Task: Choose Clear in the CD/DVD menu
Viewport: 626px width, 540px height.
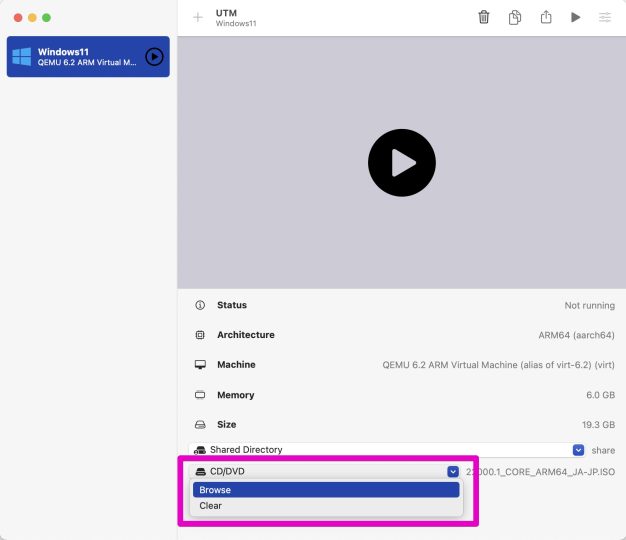Action: 326,506
